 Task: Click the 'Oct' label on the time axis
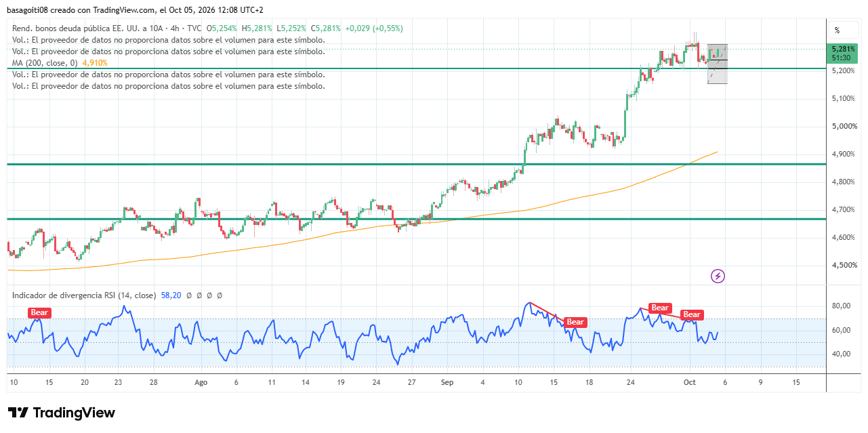[x=690, y=382]
